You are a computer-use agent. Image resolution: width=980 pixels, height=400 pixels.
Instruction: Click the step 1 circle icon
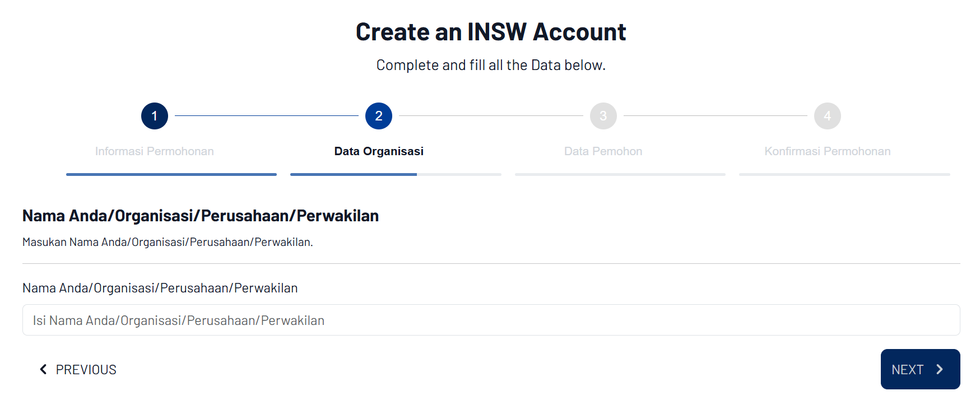click(155, 116)
